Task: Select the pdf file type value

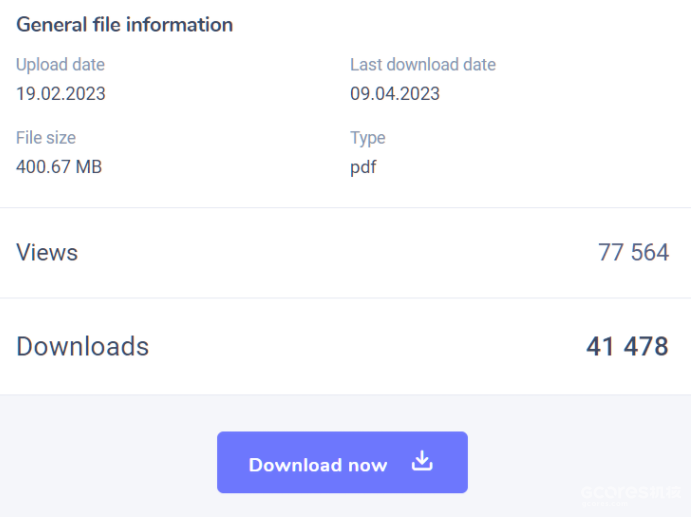Action: point(363,167)
